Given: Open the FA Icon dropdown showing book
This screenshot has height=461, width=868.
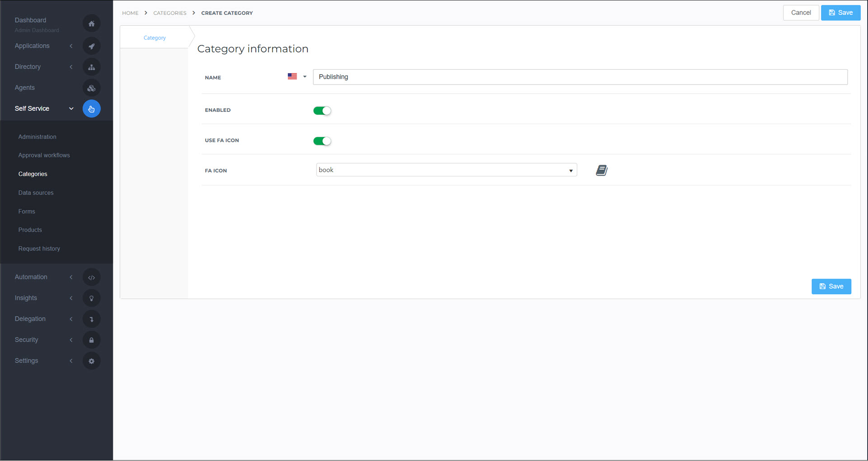Looking at the screenshot, I should click(x=446, y=170).
